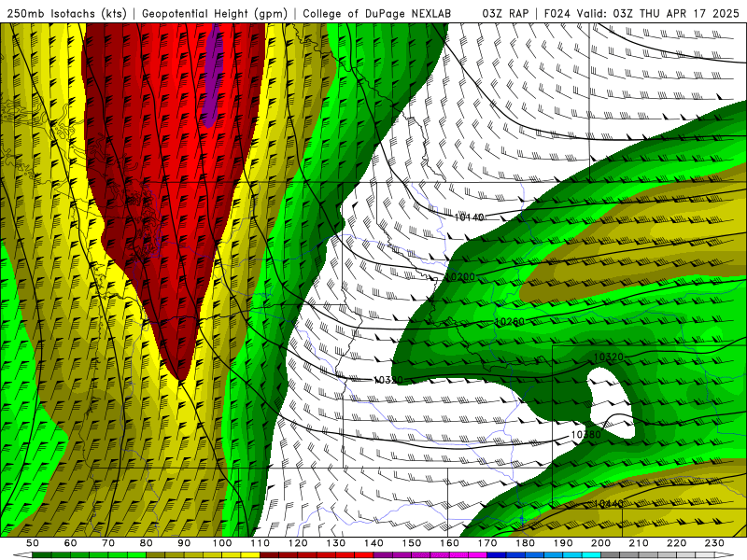The width and height of the screenshot is (747, 560).
Task: Click the 190 value on the color scale
Action: pyautogui.click(x=563, y=543)
